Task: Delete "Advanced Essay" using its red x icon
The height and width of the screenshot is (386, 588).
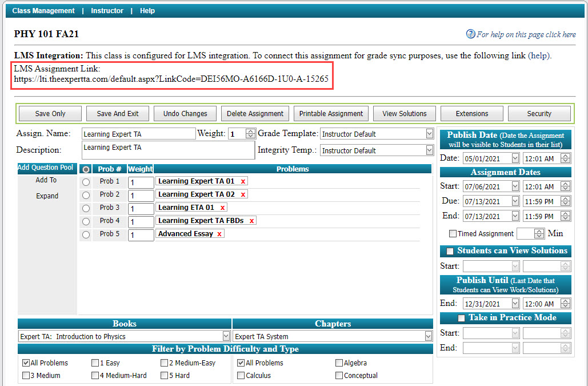Action: coord(219,233)
